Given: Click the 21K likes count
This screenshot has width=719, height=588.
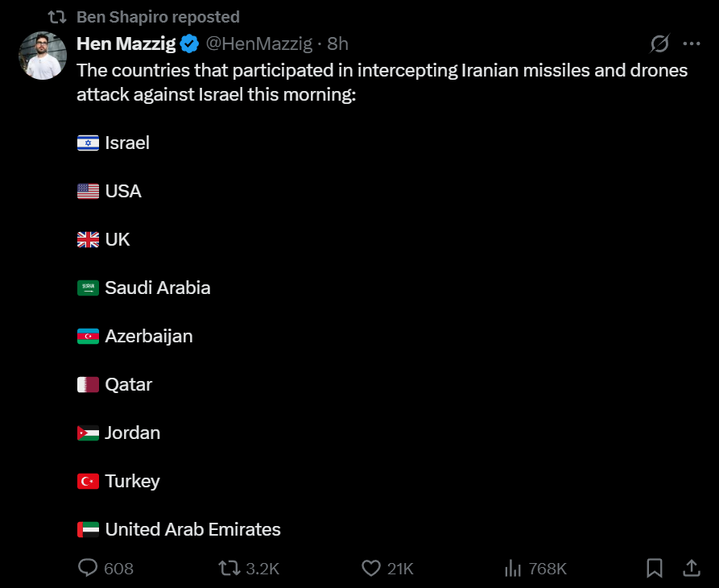Looking at the screenshot, I should (x=400, y=569).
